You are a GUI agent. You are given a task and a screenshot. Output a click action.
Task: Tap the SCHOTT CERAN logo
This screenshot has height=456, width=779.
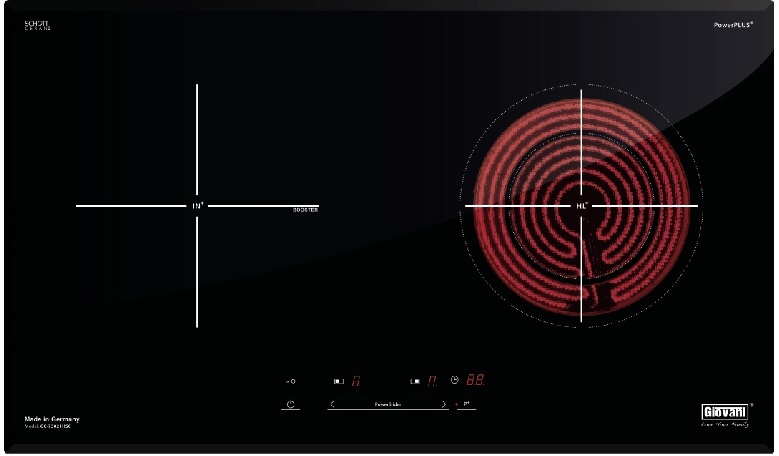pyautogui.click(x=37, y=23)
